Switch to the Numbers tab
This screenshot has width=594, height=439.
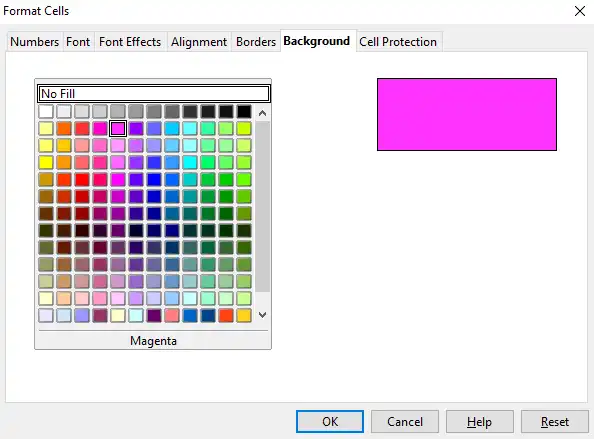pos(34,42)
